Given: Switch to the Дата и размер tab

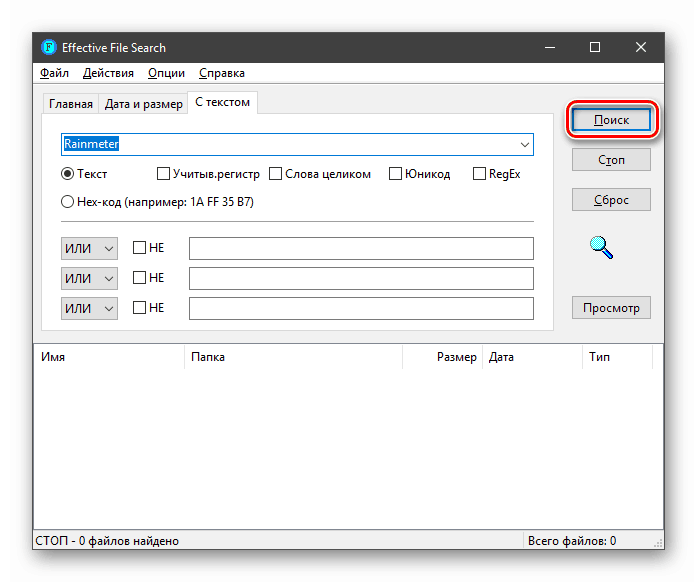Looking at the screenshot, I should point(144,104).
